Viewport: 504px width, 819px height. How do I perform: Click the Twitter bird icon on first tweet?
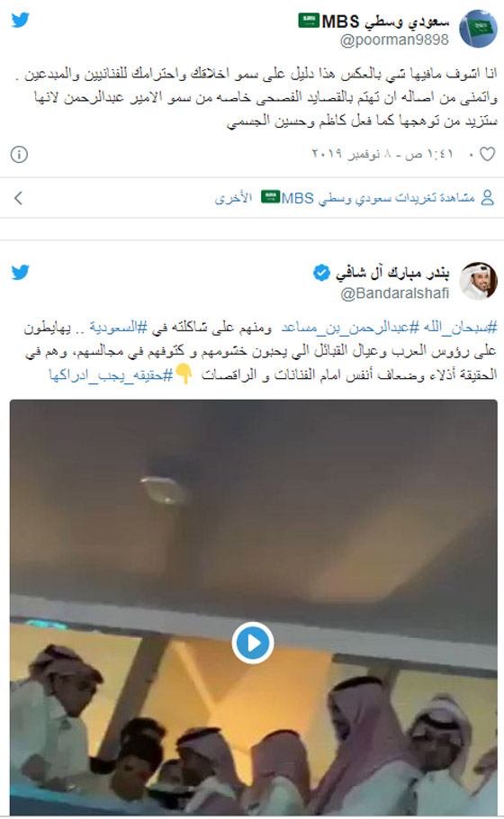[21, 21]
